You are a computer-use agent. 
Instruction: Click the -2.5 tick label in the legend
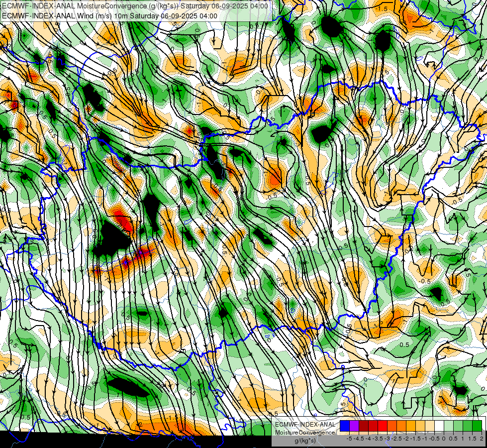396,439
